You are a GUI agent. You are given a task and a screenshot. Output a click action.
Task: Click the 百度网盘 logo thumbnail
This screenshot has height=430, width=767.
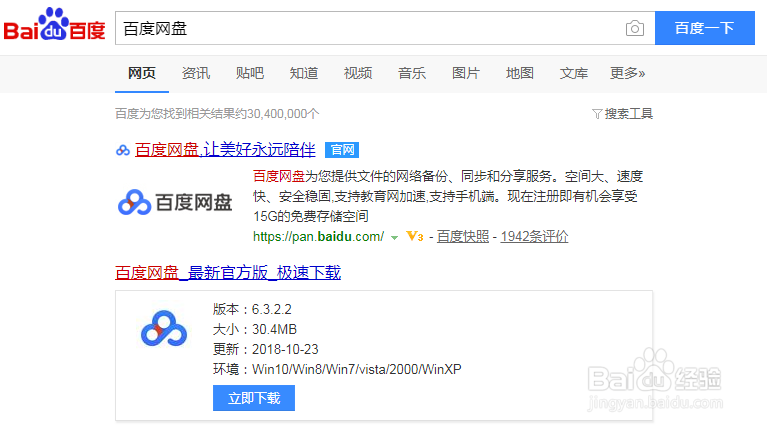pyautogui.click(x=175, y=202)
